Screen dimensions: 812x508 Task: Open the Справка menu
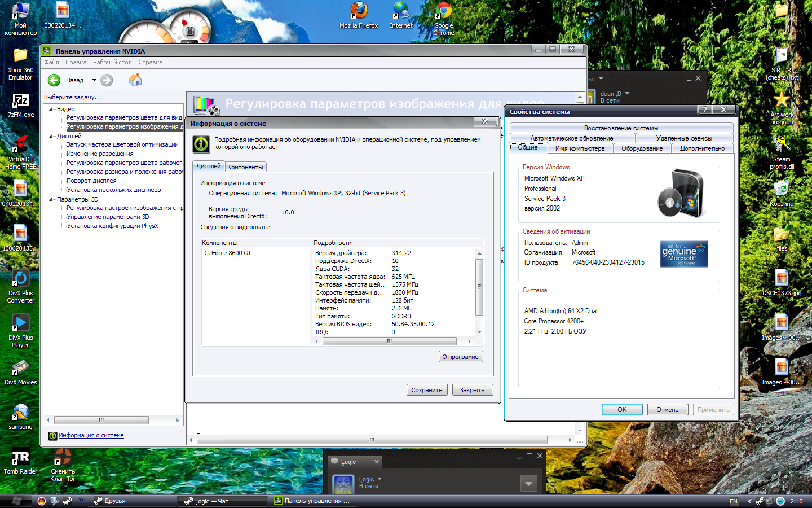coord(150,63)
